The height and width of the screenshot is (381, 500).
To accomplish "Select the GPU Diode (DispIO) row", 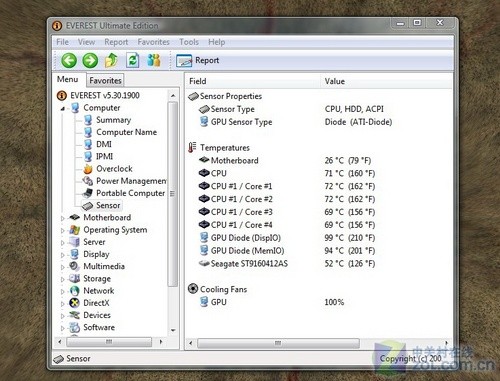I will 287,238.
